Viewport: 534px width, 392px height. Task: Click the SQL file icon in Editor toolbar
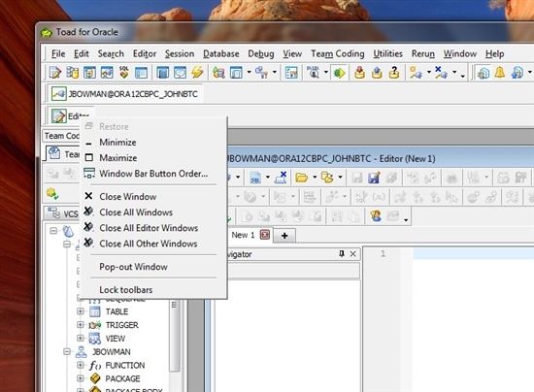255,178
